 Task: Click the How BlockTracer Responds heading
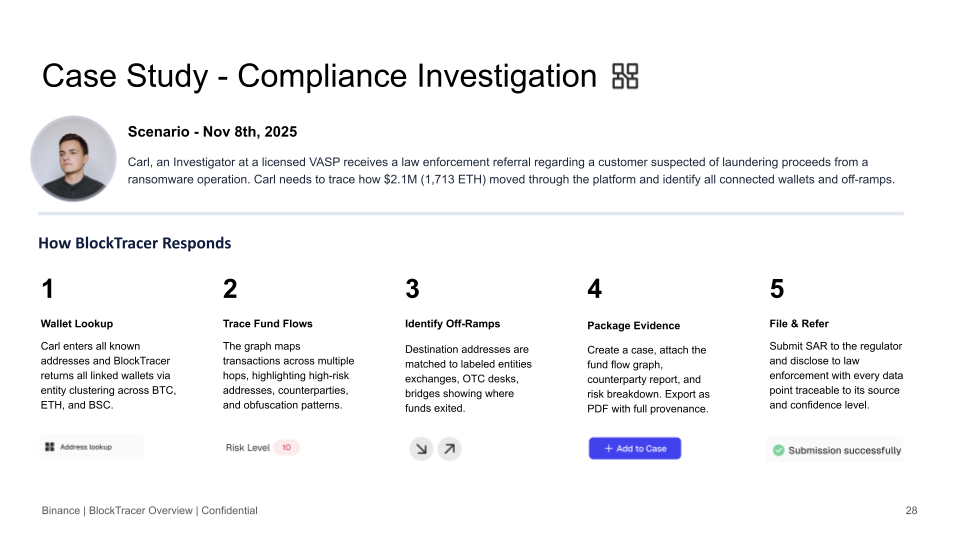tap(135, 243)
